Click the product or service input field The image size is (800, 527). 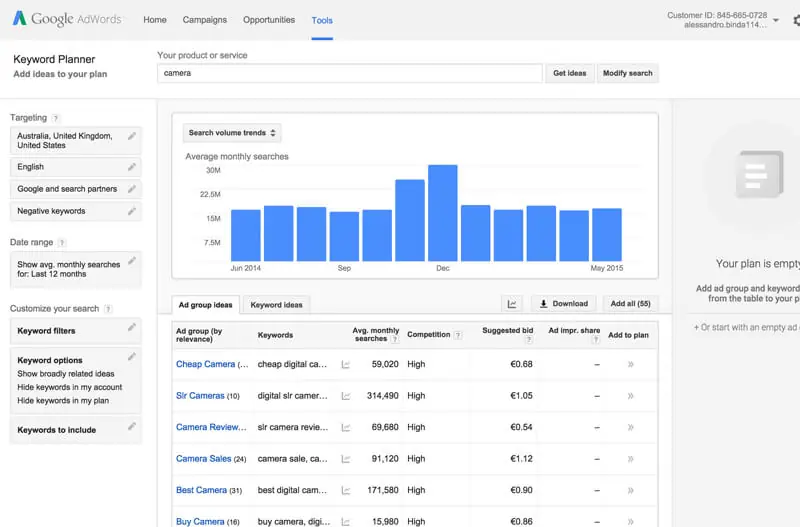coord(350,73)
